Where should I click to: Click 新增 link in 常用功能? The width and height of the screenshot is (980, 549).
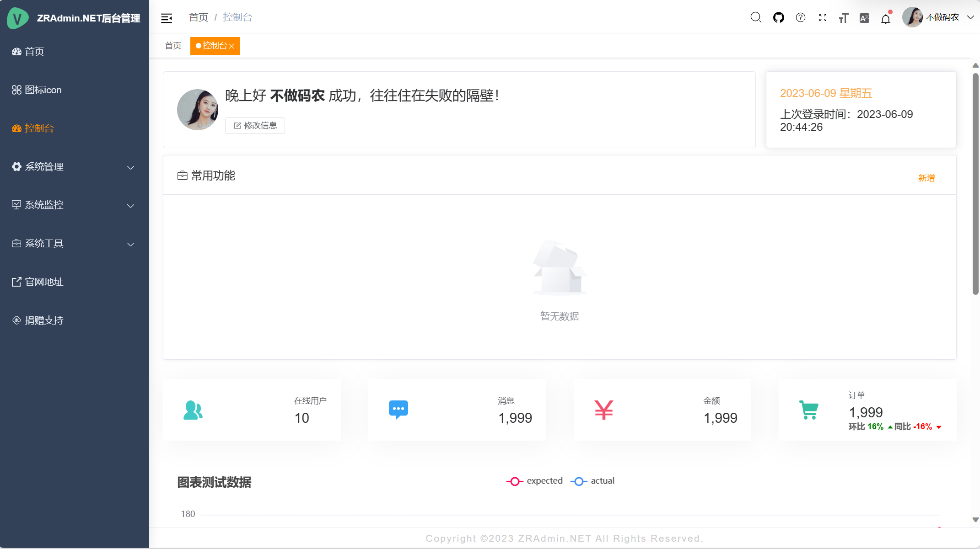click(x=926, y=178)
